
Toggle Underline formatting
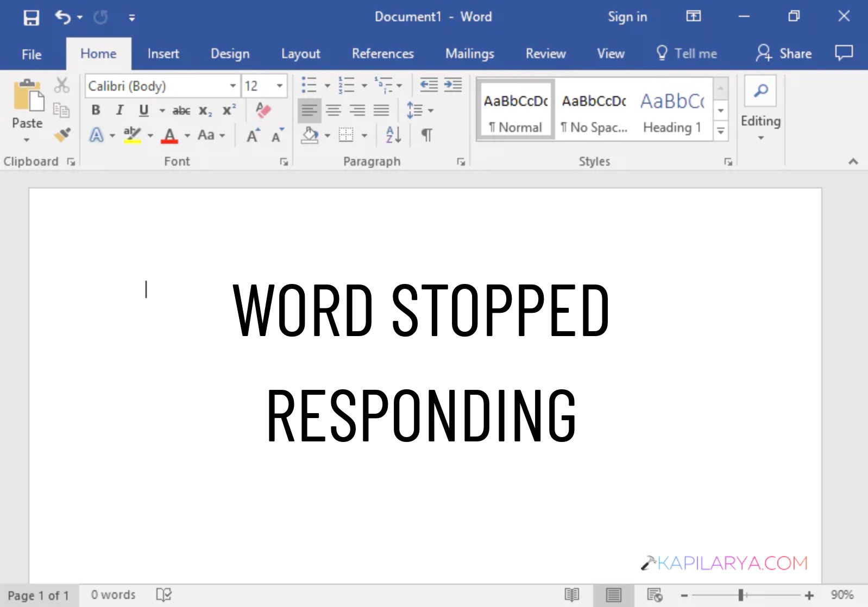[144, 110]
